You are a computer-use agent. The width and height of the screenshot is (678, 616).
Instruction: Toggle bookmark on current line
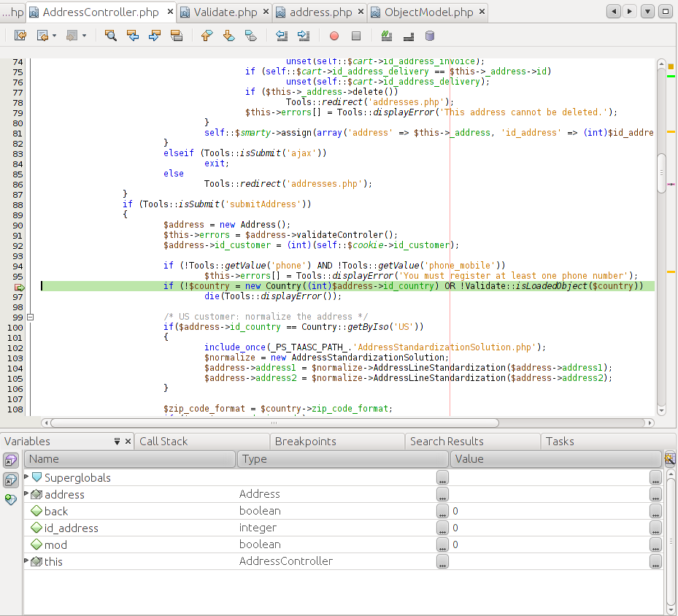[250, 35]
